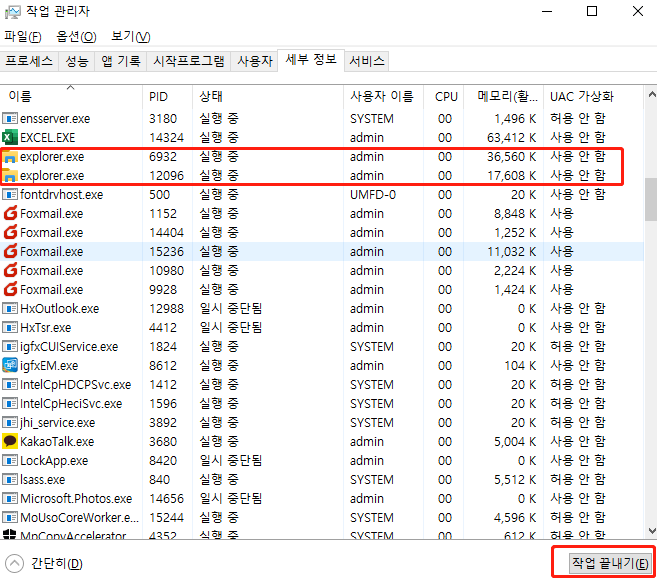
Task: Open the 옵션(O) menu
Action: click(x=76, y=37)
